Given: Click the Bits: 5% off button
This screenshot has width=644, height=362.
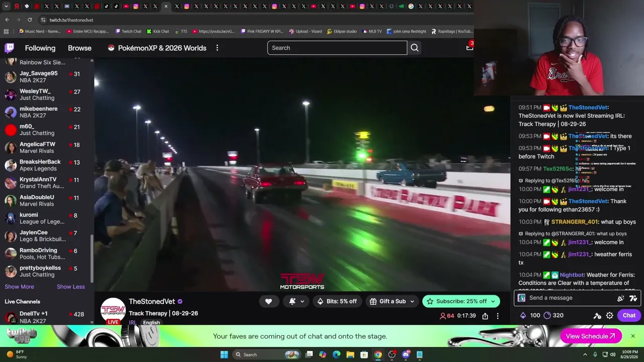Looking at the screenshot, I should point(337,301).
